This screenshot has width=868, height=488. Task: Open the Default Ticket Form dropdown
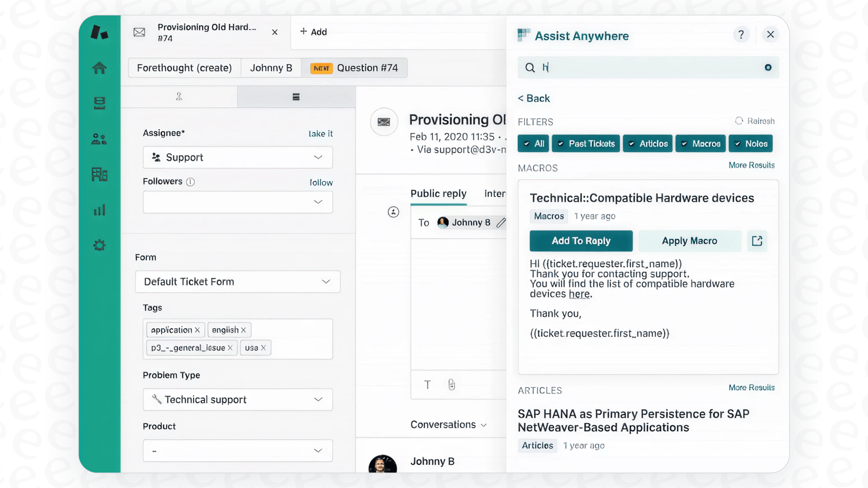(x=238, y=282)
